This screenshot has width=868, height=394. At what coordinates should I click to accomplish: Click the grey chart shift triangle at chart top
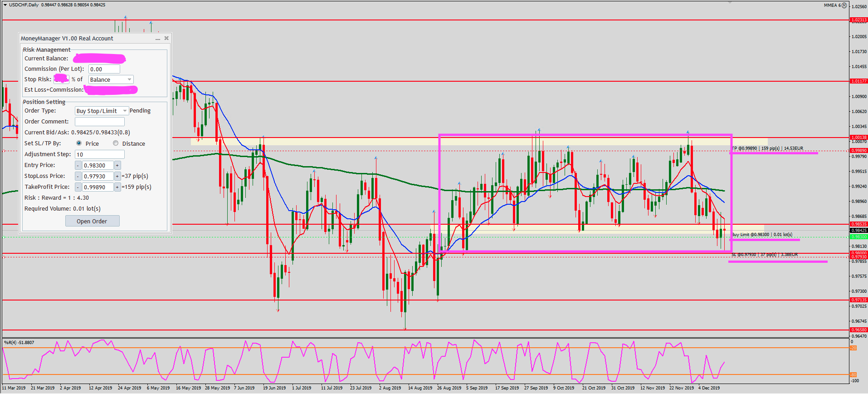[x=730, y=2]
